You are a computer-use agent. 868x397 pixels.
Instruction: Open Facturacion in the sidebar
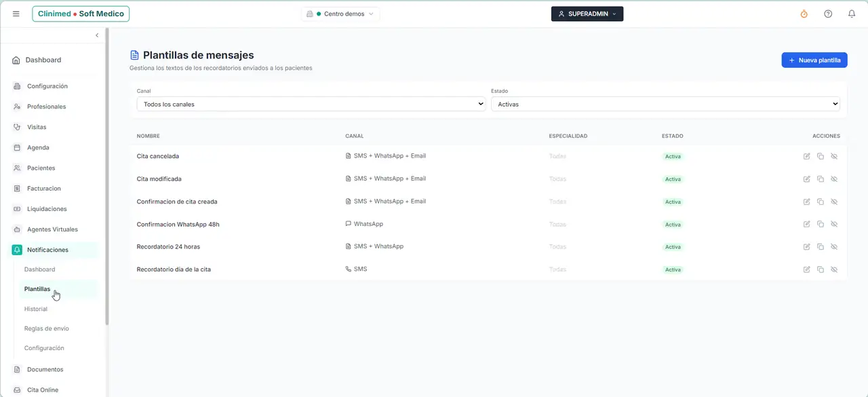44,189
